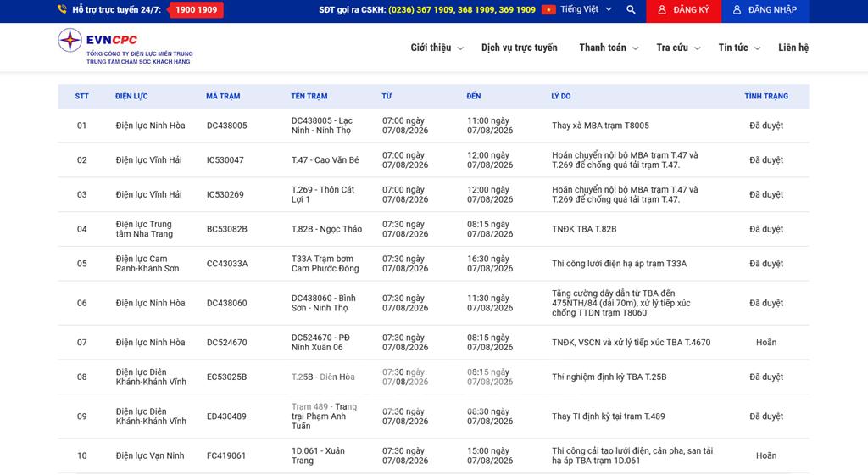Click Hoãn status in row 10
868x475 pixels.
coord(766,455)
